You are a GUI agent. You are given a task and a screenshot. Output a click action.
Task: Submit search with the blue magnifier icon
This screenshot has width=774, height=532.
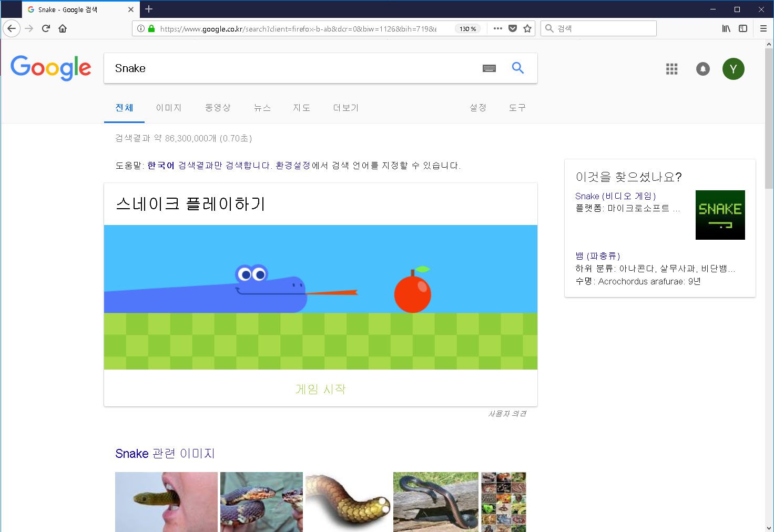pos(518,68)
